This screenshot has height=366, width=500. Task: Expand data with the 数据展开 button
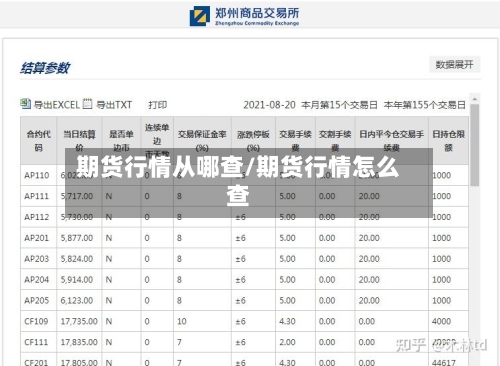tap(454, 64)
